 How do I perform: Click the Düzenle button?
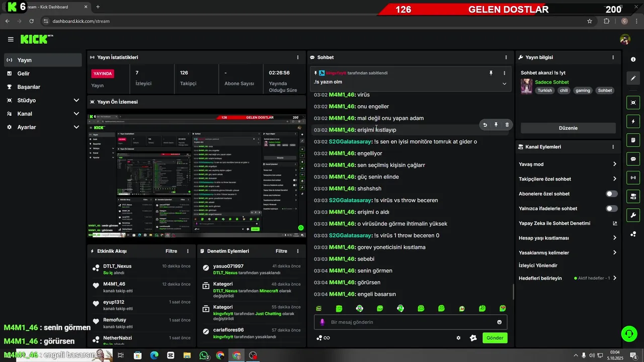point(568,128)
